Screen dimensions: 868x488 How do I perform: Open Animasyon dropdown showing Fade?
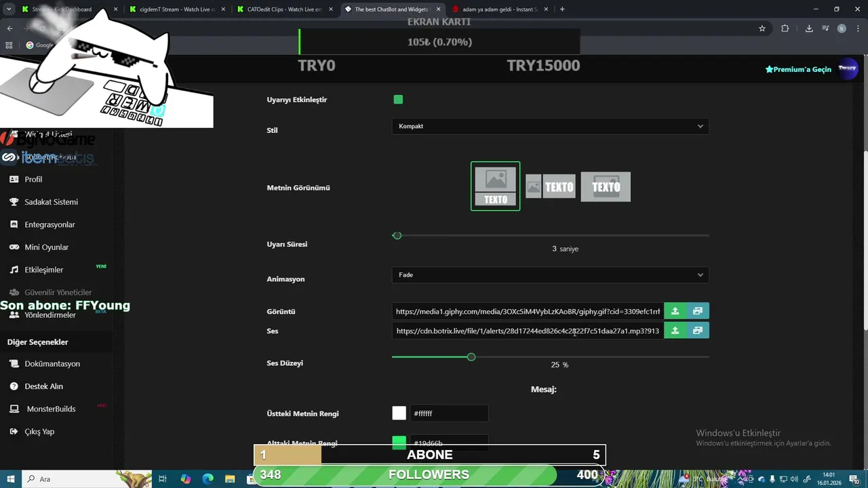[x=550, y=274]
